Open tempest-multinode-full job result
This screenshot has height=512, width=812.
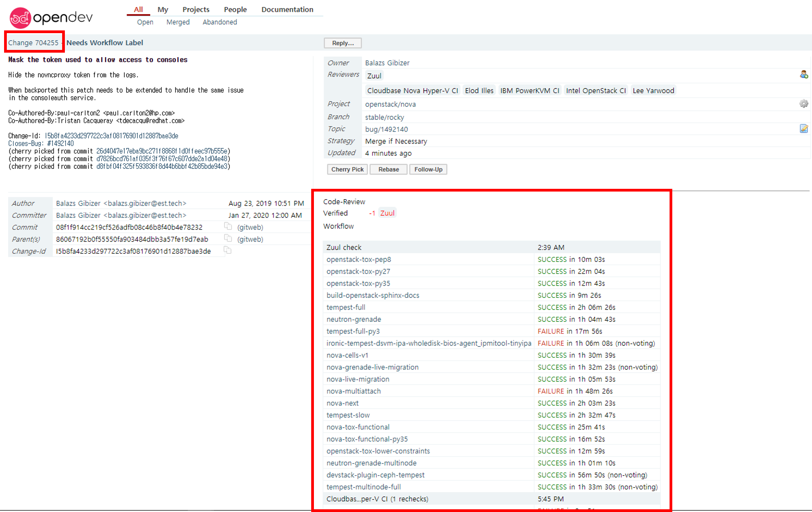[364, 487]
